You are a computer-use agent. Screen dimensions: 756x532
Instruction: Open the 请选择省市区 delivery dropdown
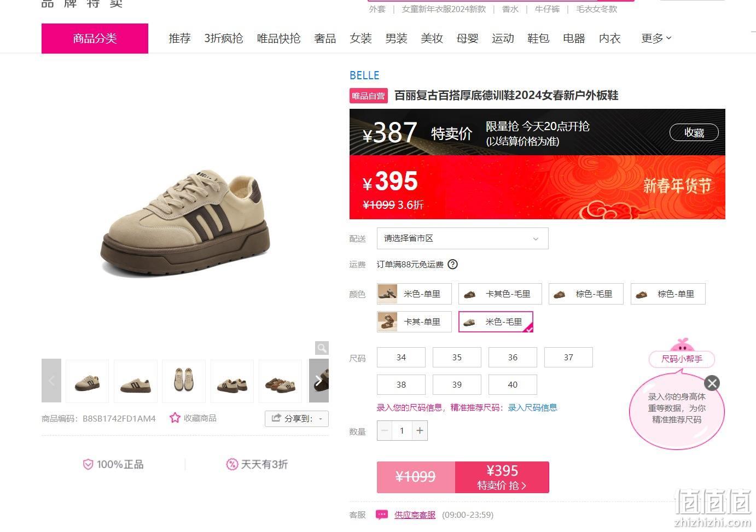(462, 238)
